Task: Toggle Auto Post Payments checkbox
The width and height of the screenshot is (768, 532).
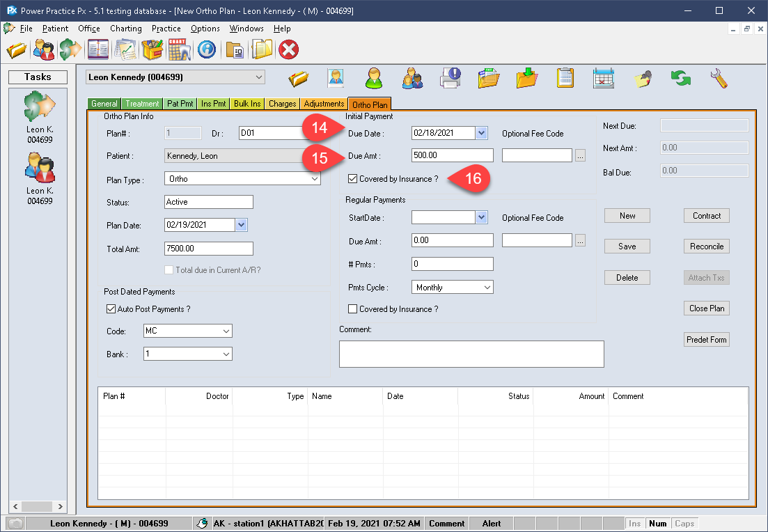Action: click(111, 309)
